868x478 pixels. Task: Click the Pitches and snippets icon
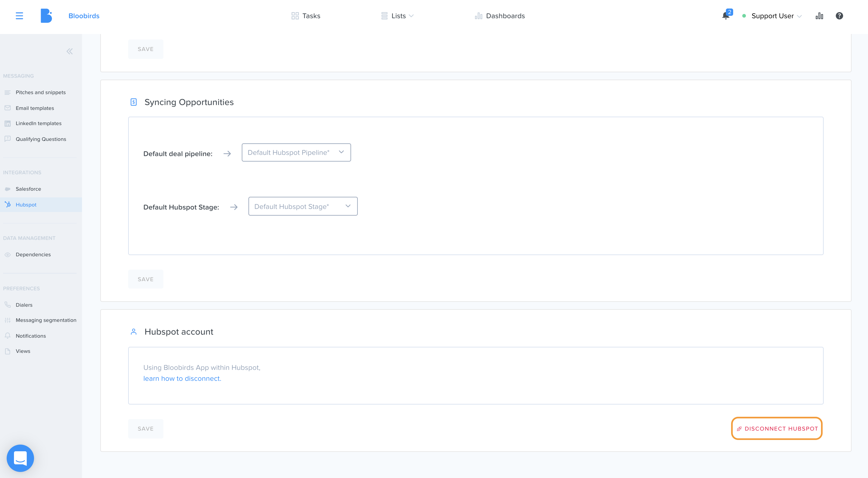(7, 92)
